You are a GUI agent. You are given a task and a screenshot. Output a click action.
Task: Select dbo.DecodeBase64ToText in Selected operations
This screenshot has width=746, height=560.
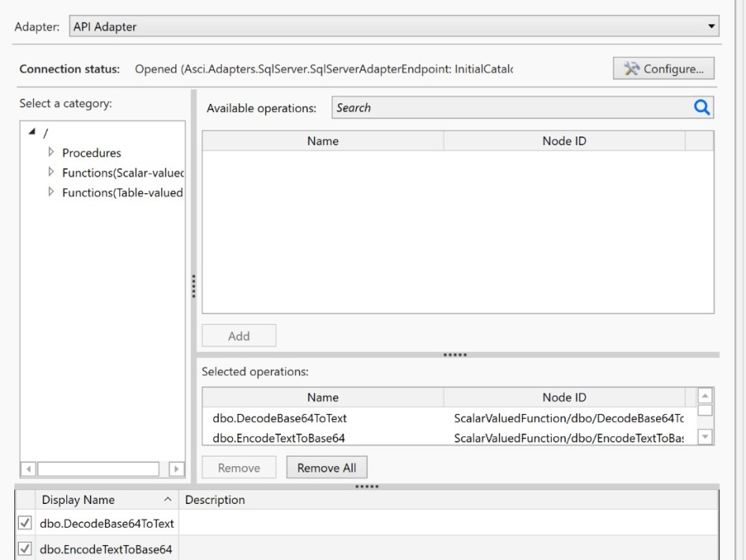coord(279,418)
